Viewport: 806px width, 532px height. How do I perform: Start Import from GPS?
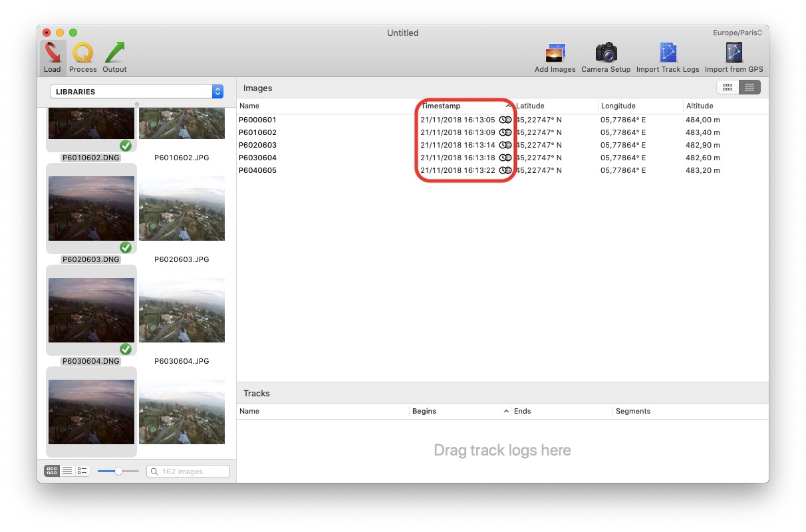733,57
